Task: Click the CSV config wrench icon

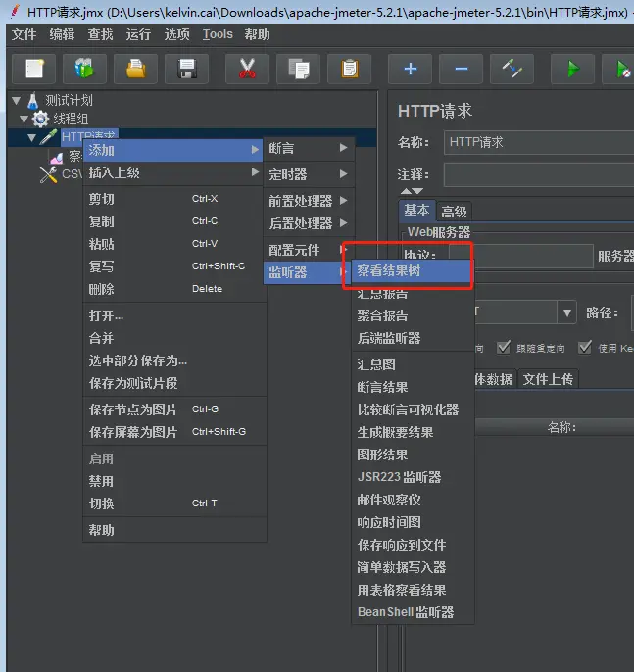Action: 48,174
